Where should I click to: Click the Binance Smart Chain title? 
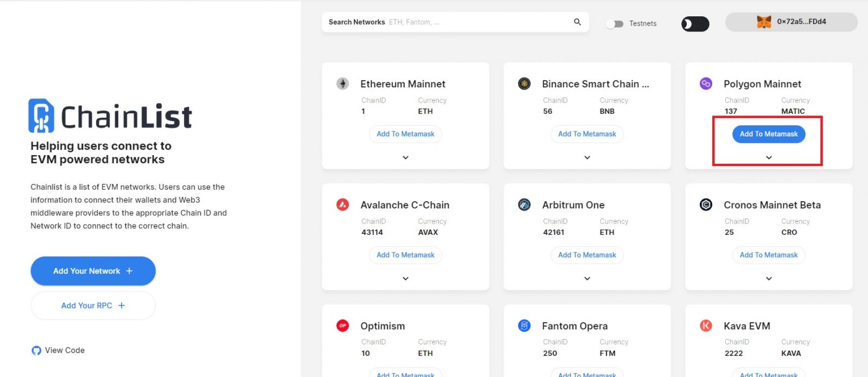click(x=595, y=84)
